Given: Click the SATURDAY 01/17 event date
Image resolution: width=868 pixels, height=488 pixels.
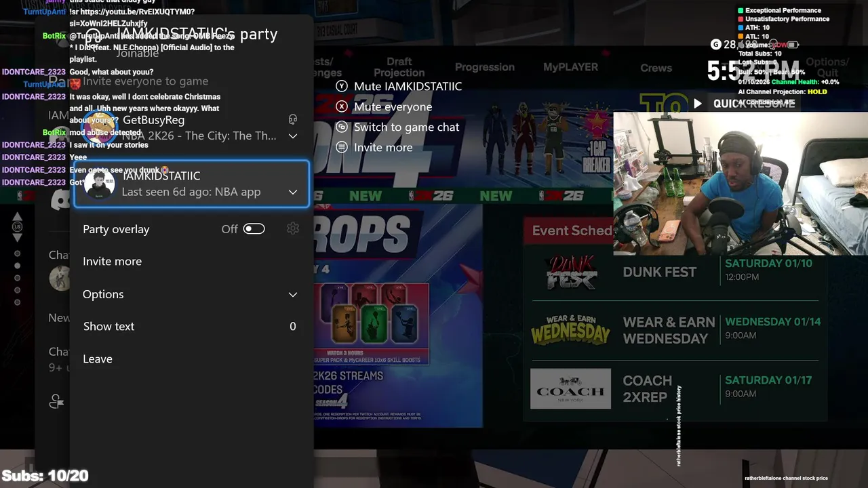Looking at the screenshot, I should point(768,380).
